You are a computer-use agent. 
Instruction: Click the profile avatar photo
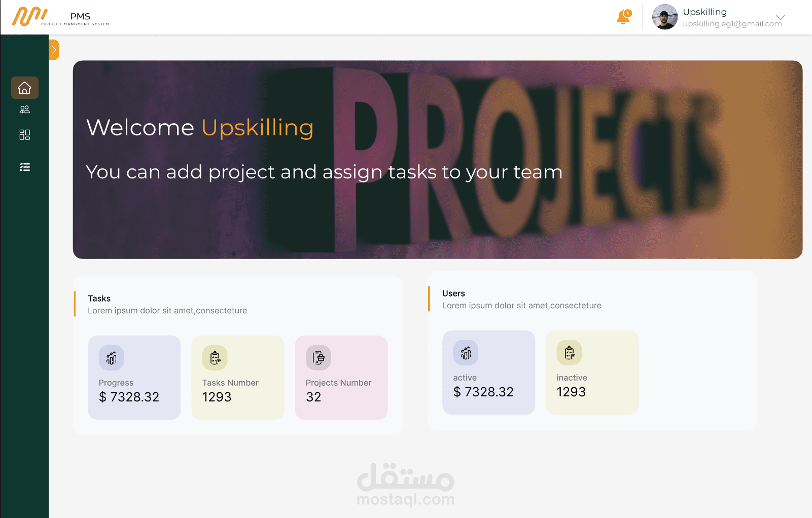click(x=665, y=17)
